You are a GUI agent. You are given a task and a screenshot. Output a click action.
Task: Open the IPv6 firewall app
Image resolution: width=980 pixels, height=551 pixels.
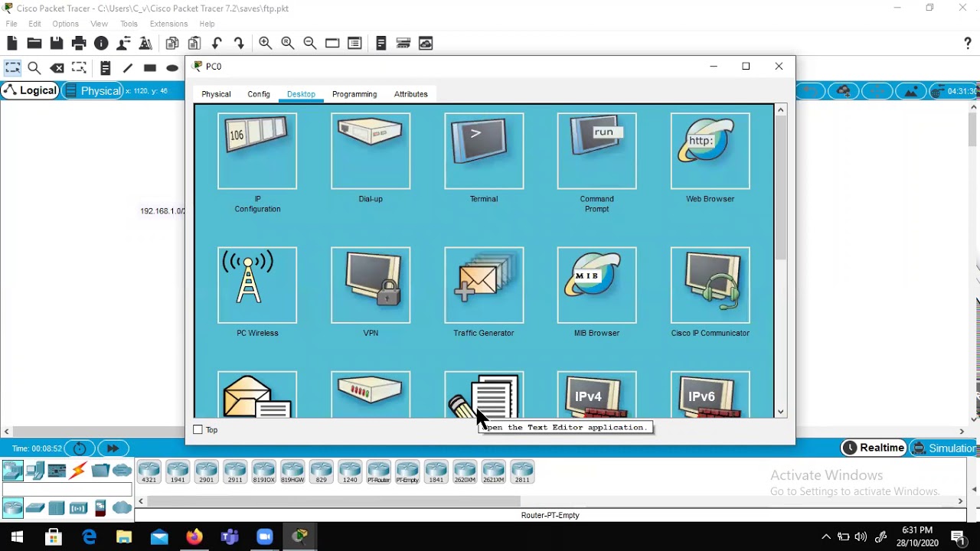(x=710, y=395)
